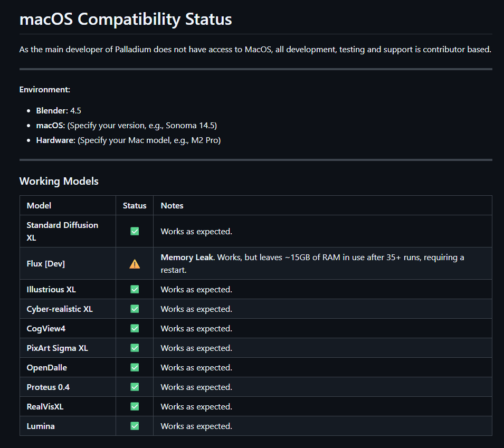Click the Model column header

click(x=39, y=205)
